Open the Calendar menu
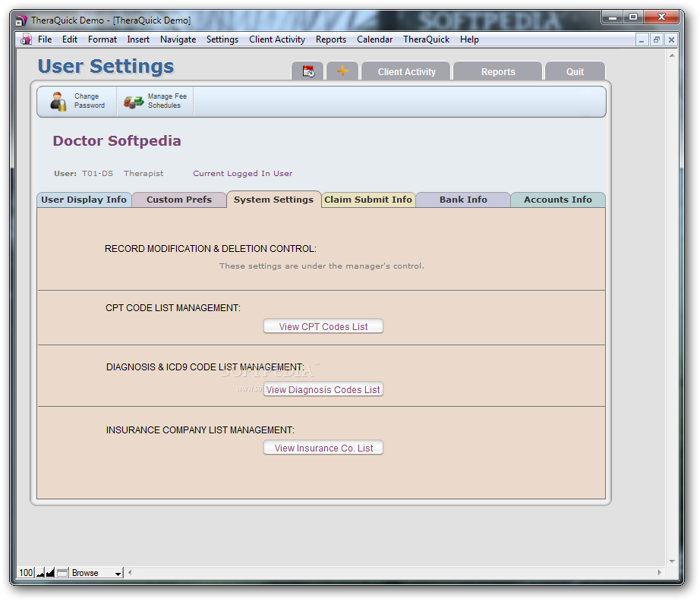 tap(374, 39)
